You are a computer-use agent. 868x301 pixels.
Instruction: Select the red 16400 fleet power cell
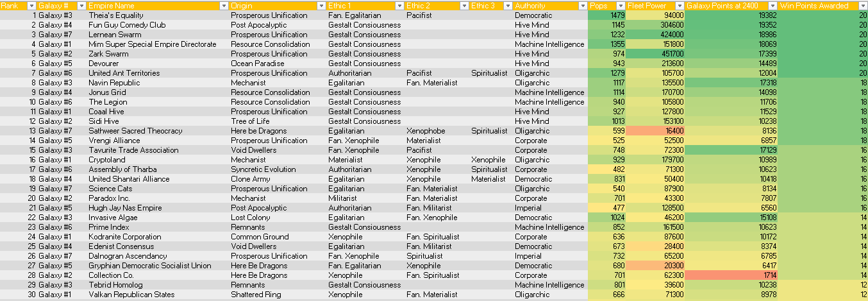click(x=655, y=131)
